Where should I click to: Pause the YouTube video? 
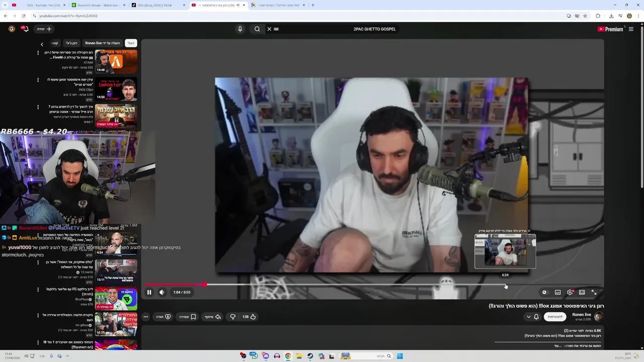(149, 292)
